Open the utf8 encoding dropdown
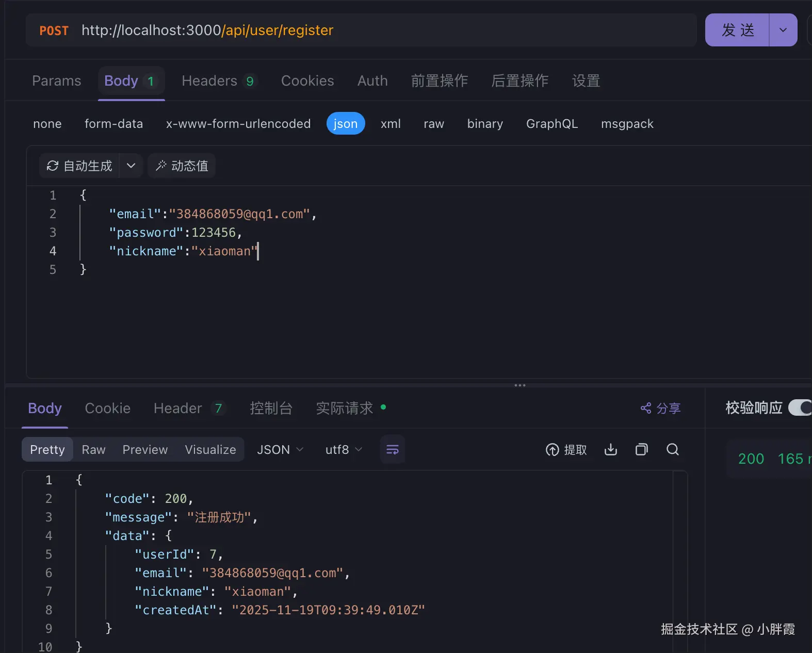 pyautogui.click(x=344, y=450)
